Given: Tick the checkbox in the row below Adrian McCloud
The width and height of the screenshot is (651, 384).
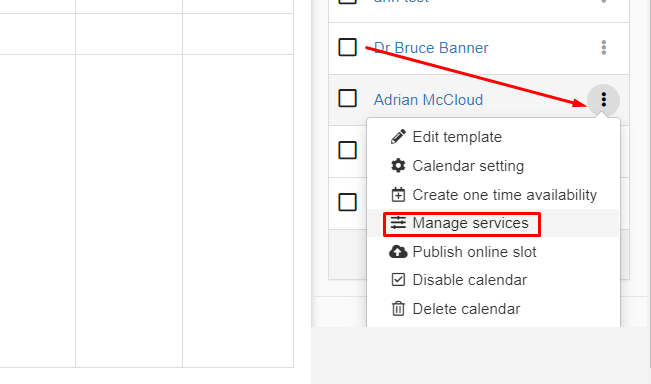Looking at the screenshot, I should pos(348,150).
